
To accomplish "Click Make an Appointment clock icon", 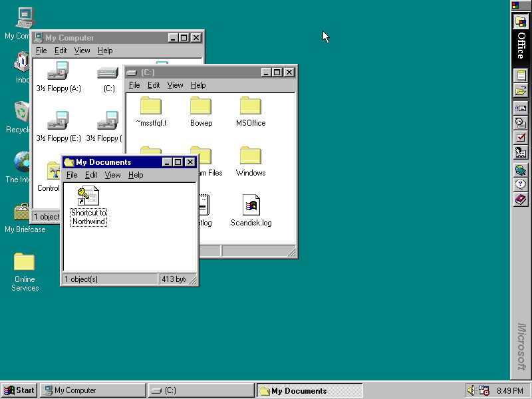I will (x=521, y=123).
